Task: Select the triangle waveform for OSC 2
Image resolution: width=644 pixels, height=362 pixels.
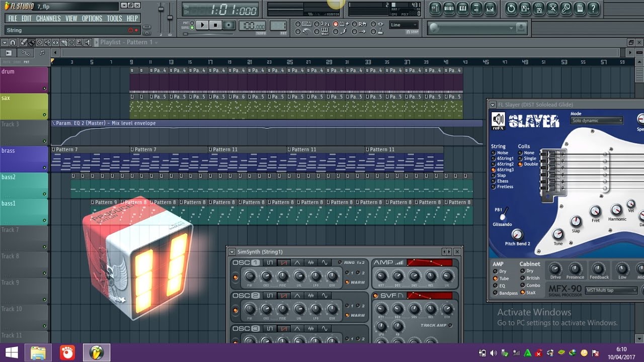Action: (x=297, y=295)
